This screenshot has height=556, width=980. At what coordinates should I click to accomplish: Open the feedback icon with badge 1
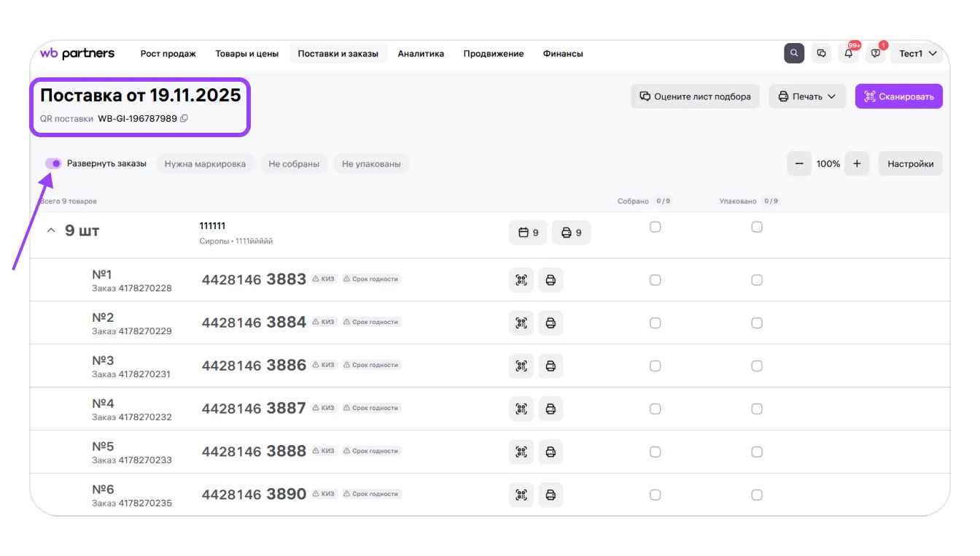pos(876,53)
